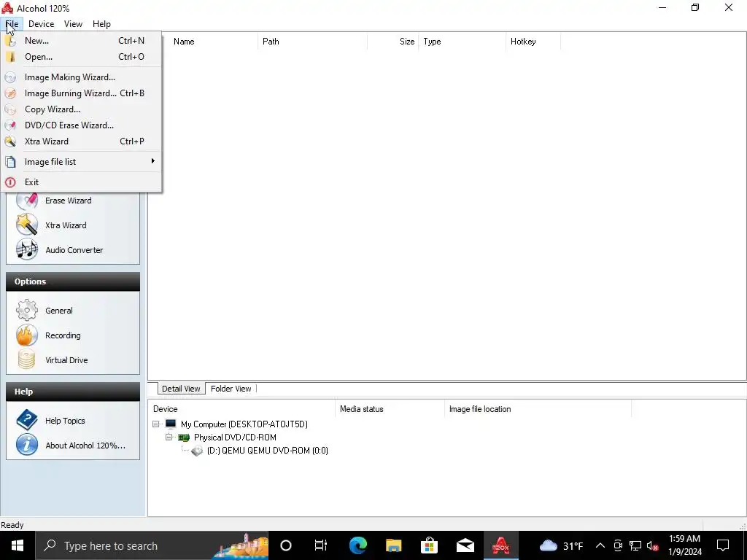Open Virtual Drive options link
Screen dimensions: 747x560
click(66, 360)
